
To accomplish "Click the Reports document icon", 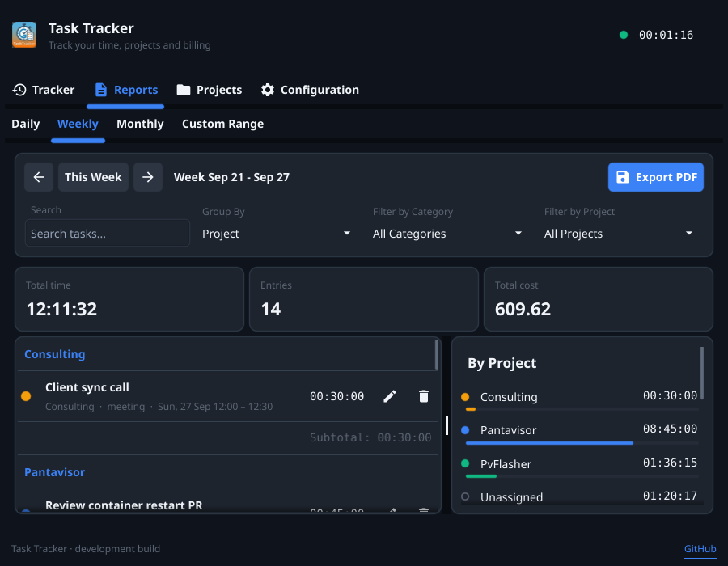I will click(x=101, y=90).
